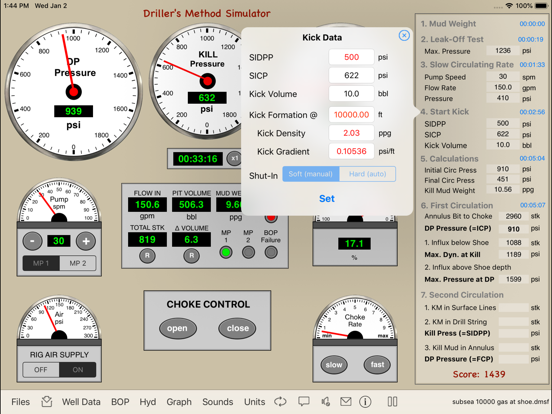This screenshot has height=414, width=552.
Task: Open the Well Data menu
Action: pyautogui.click(x=81, y=402)
